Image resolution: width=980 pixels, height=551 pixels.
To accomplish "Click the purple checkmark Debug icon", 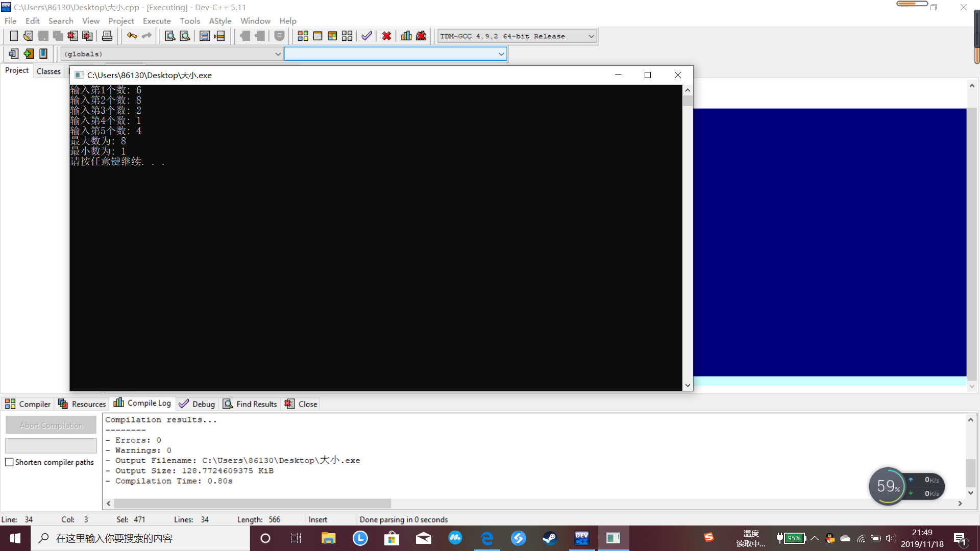I will 366,36.
